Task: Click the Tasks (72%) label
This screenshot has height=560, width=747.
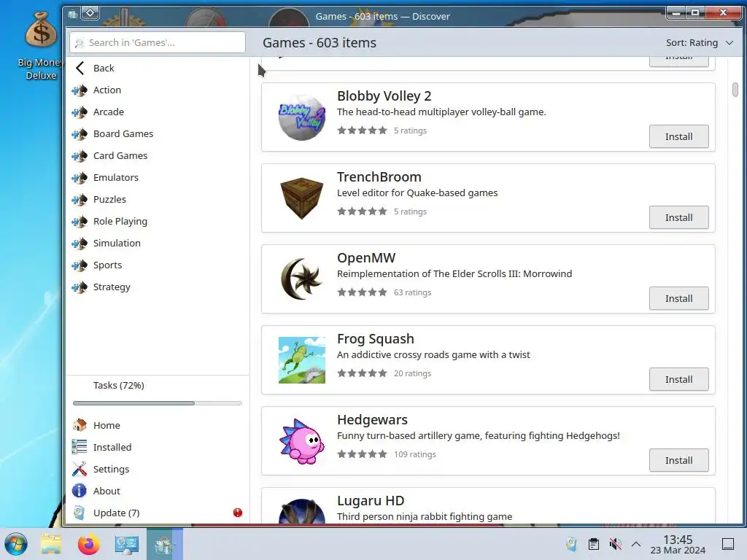Action: tap(119, 385)
